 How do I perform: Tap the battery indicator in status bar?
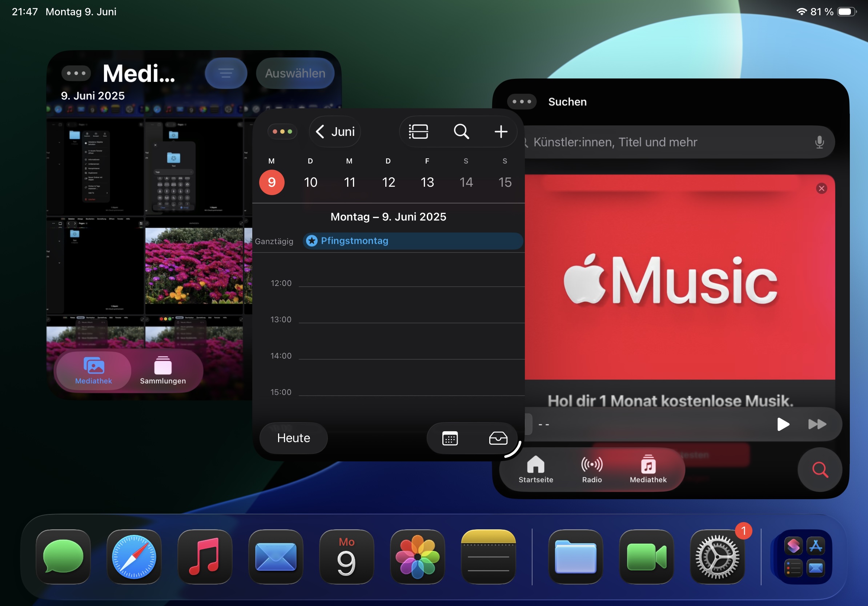pyautogui.click(x=847, y=11)
